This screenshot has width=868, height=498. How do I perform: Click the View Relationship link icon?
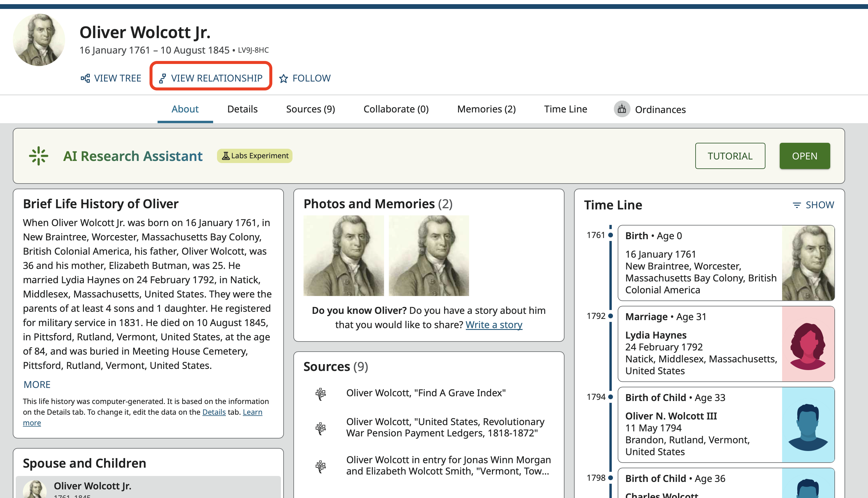pos(163,78)
